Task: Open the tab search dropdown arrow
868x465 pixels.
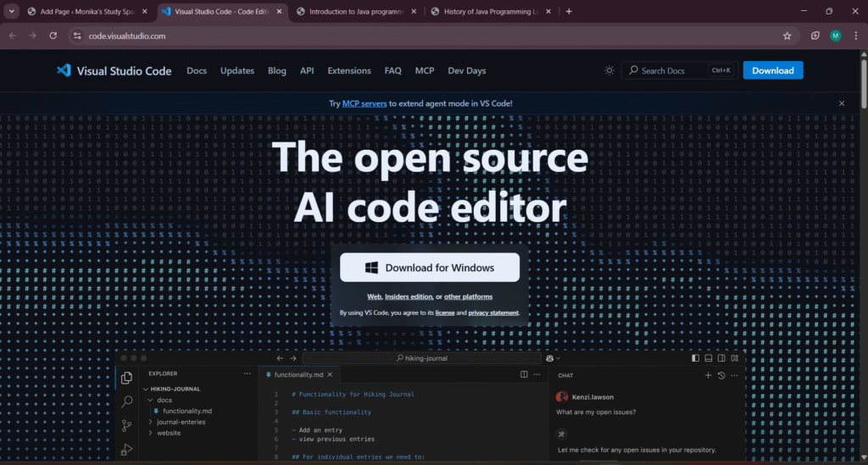Action: [11, 12]
